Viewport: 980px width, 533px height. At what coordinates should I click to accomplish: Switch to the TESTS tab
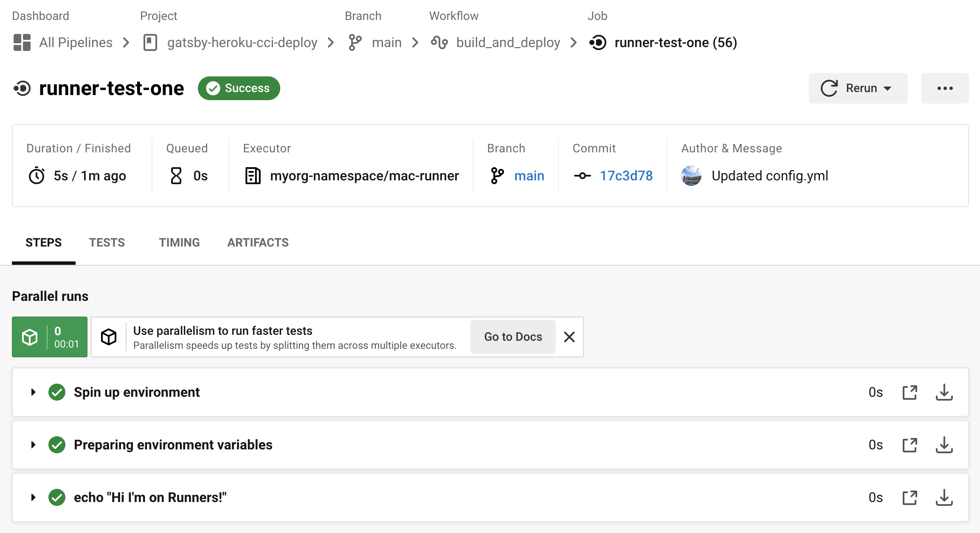coord(107,243)
